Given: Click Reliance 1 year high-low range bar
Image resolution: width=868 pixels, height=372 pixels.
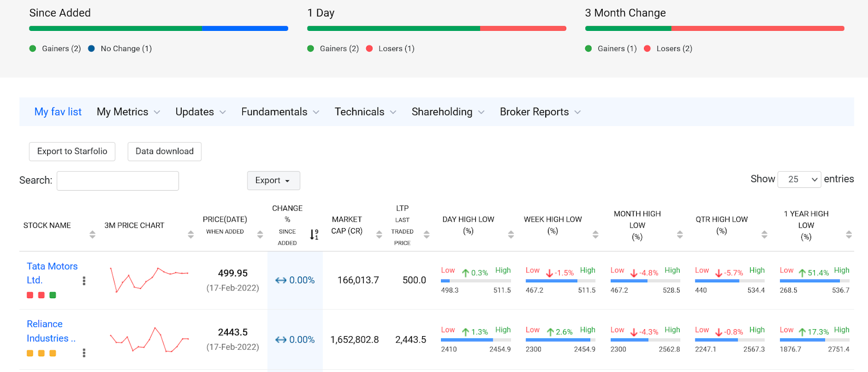Looking at the screenshot, I should 814,340.
